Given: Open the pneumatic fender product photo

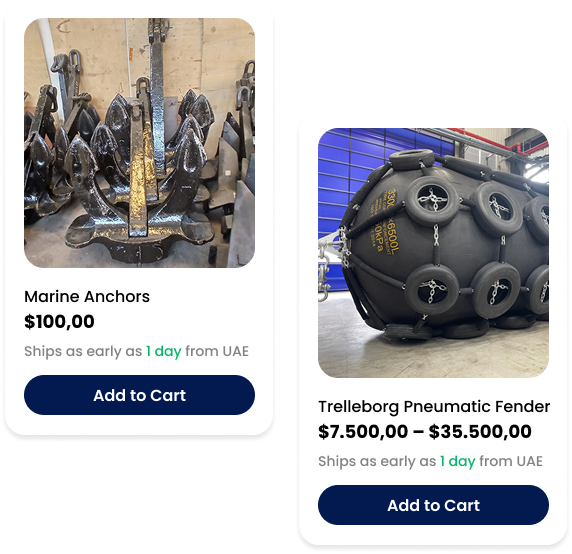Looking at the screenshot, I should [433, 253].
